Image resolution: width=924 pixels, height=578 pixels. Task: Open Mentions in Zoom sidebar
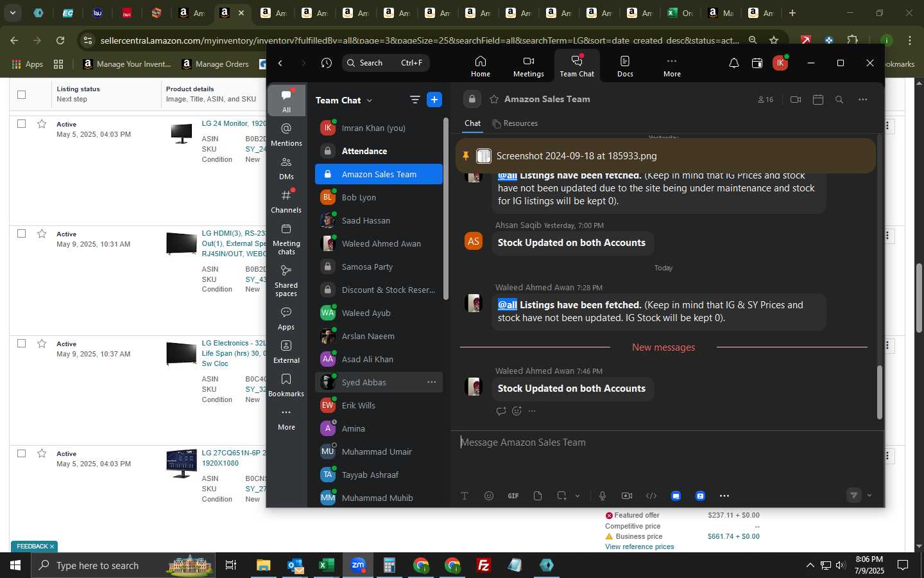[x=286, y=135]
